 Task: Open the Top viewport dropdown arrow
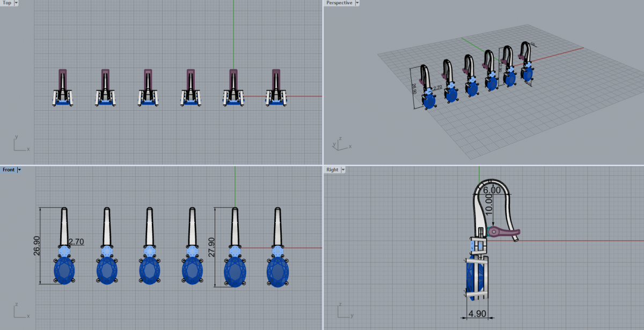(16, 3)
